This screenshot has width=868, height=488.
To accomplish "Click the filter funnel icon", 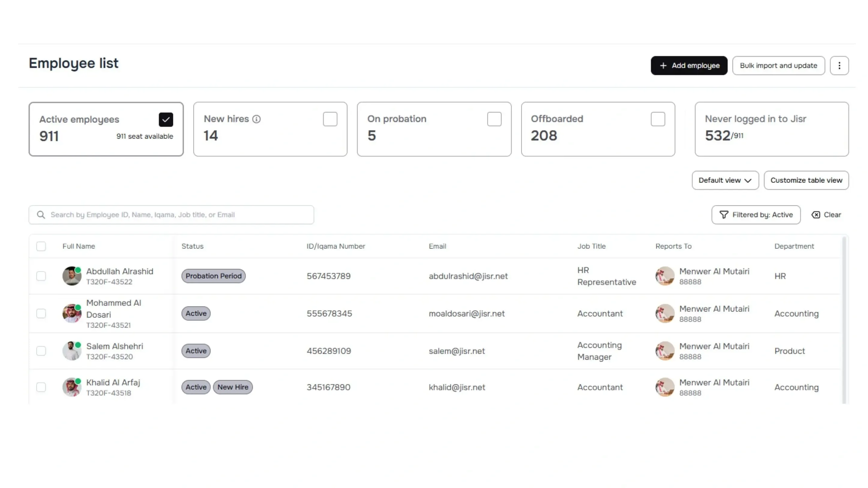I will pyautogui.click(x=724, y=214).
